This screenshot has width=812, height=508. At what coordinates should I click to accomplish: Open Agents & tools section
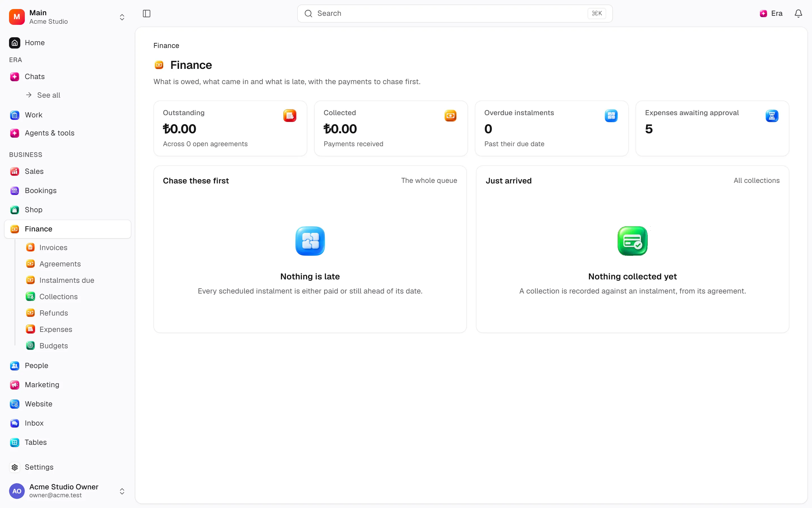click(x=67, y=133)
